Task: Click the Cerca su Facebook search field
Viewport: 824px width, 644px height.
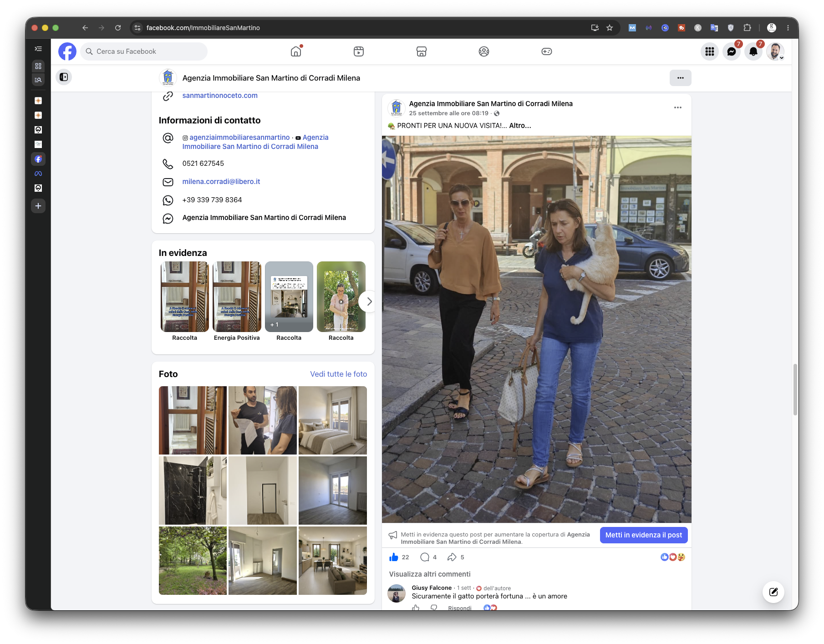Action: (x=144, y=51)
